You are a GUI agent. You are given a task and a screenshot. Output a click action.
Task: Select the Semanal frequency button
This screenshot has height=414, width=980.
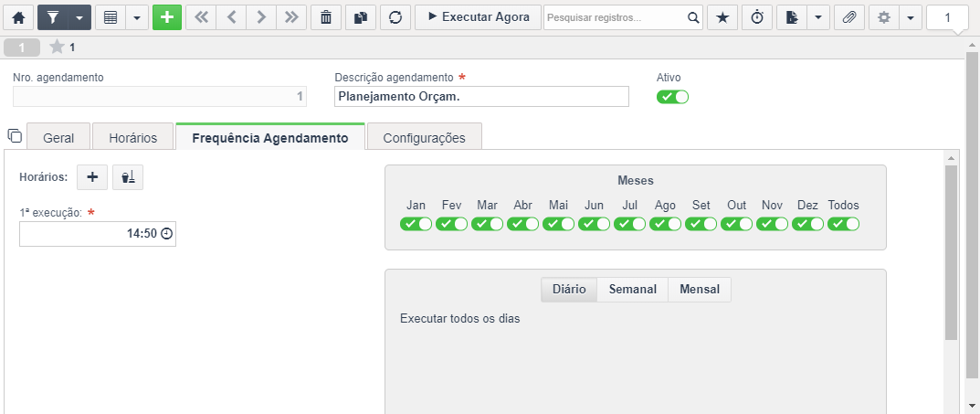(633, 290)
